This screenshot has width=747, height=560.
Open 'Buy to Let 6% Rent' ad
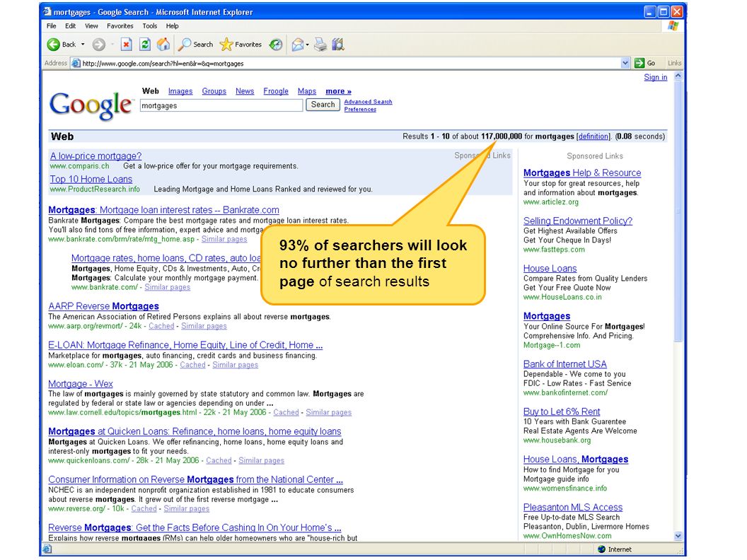tap(562, 412)
